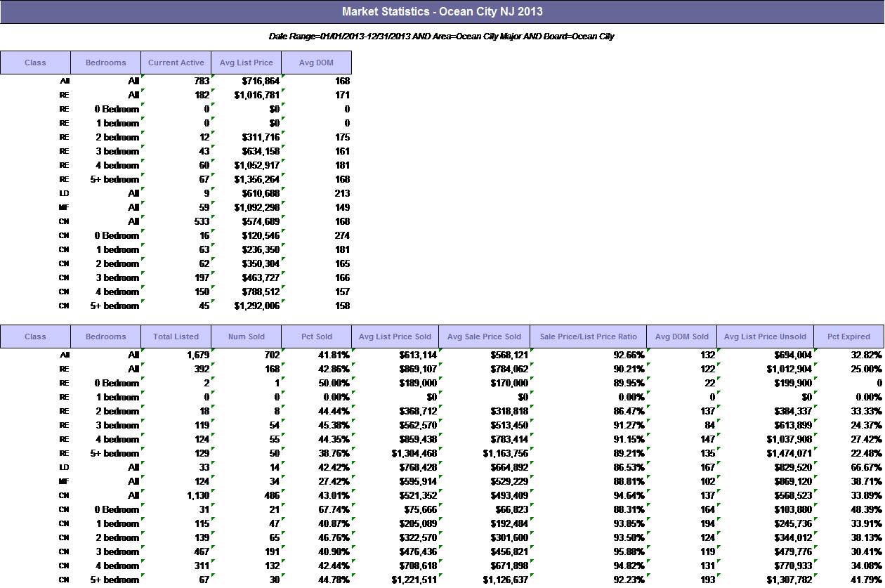
Task: Select avg list price '$1,092,298'
Action: tap(257, 207)
